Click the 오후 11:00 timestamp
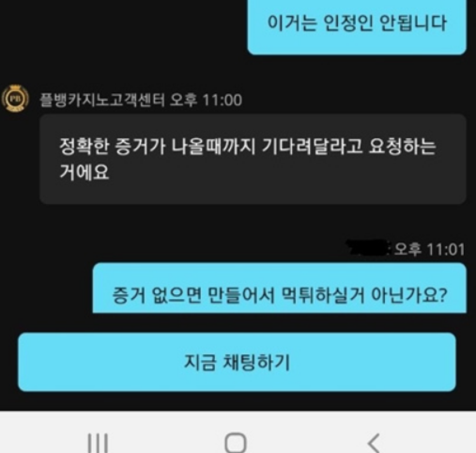Screen dimensions: 476x453 pos(206,101)
